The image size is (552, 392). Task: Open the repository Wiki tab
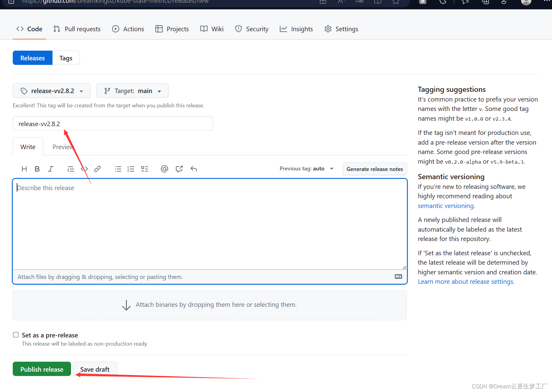click(x=212, y=29)
